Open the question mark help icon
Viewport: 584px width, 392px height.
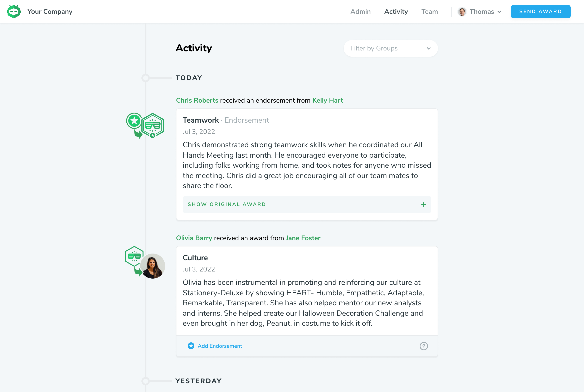423,346
